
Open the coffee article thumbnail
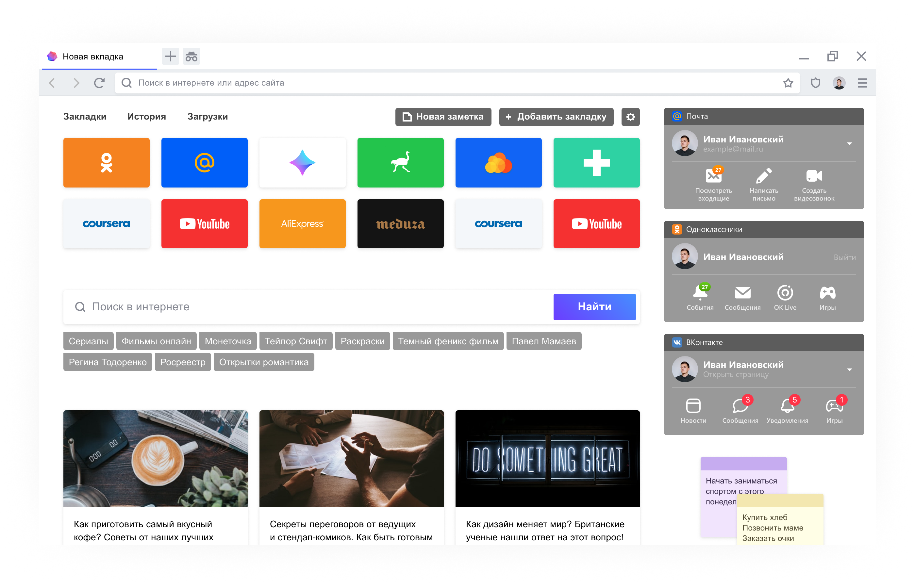point(156,459)
